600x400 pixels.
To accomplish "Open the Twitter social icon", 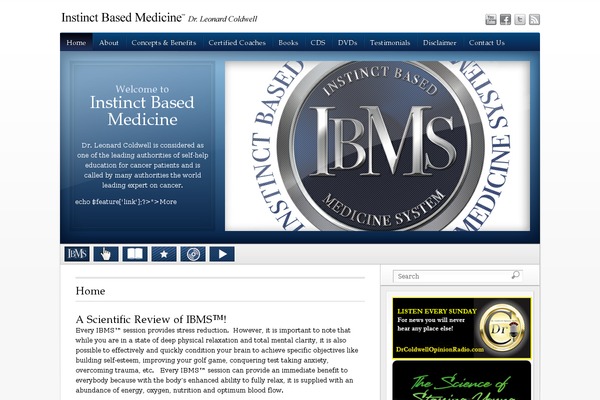I will tap(520, 20).
